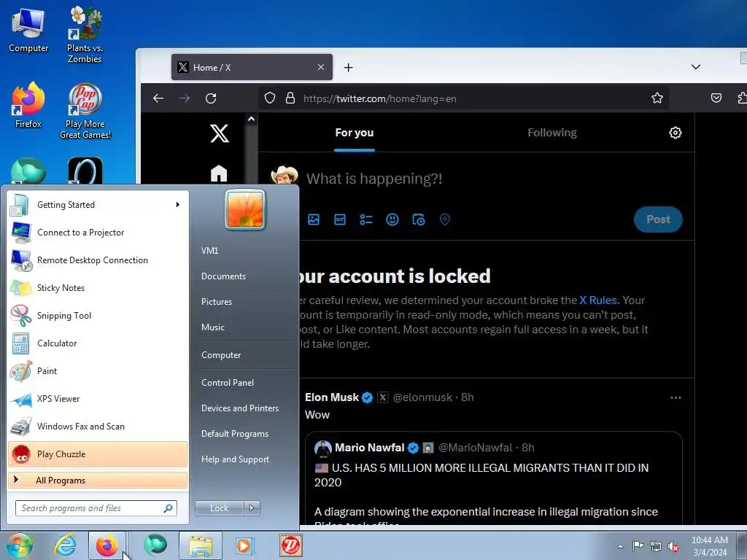Viewport: 747px width, 560px height.
Task: Follow the X Rules link
Action: [x=598, y=300]
